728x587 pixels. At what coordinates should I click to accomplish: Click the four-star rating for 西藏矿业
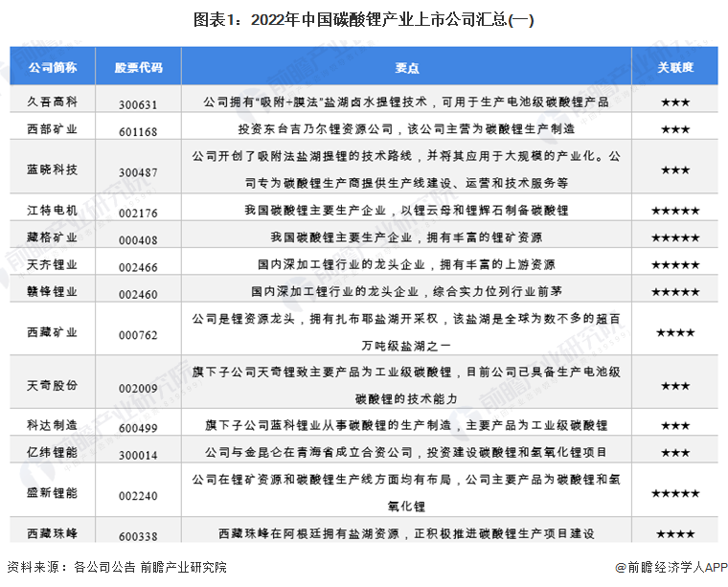675,332
